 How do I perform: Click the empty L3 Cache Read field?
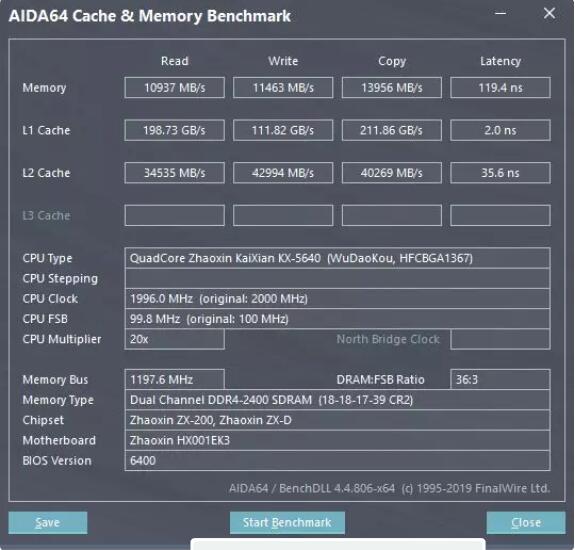175,215
